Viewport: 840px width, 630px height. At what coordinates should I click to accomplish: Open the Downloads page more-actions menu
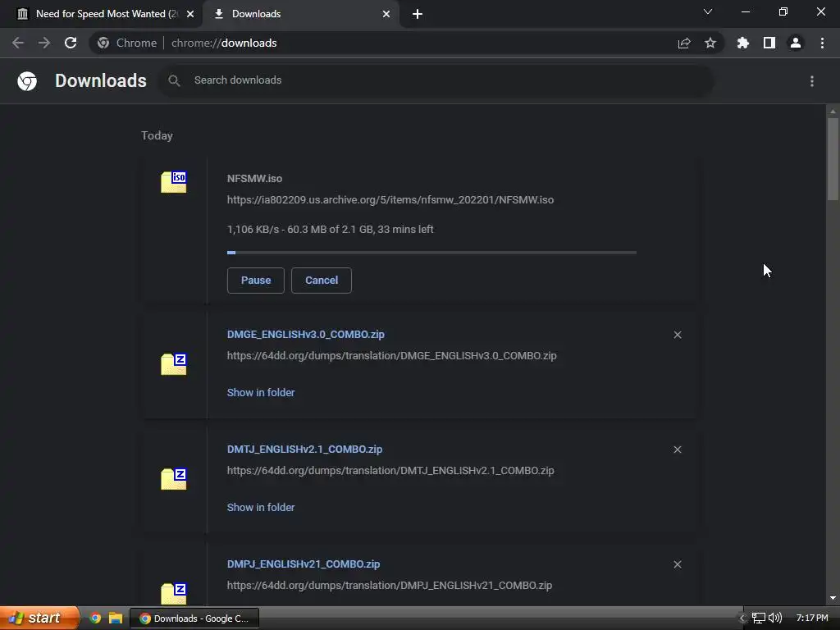pos(812,81)
